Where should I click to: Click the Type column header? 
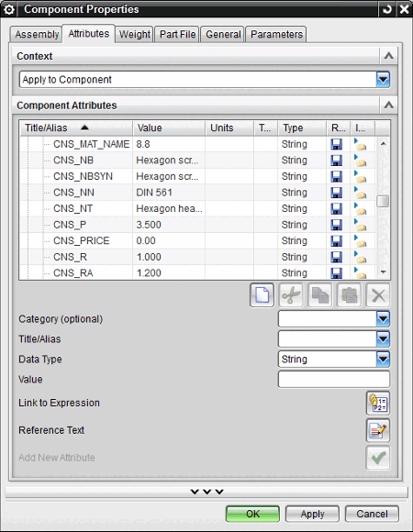[x=302, y=127]
